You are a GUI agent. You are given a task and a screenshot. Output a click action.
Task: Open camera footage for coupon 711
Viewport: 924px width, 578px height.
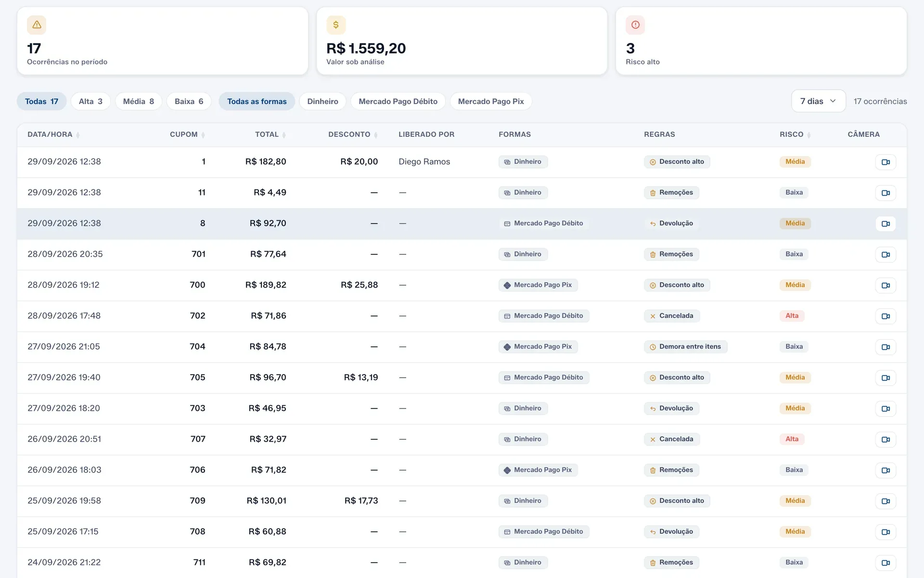point(885,563)
